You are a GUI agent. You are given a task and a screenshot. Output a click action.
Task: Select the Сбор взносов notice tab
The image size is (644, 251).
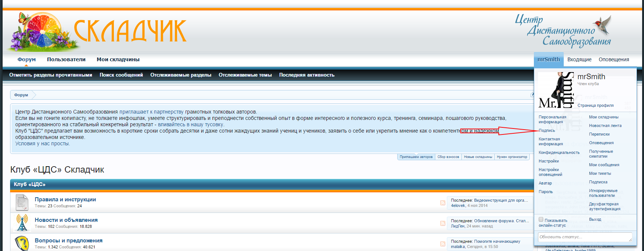point(448,157)
